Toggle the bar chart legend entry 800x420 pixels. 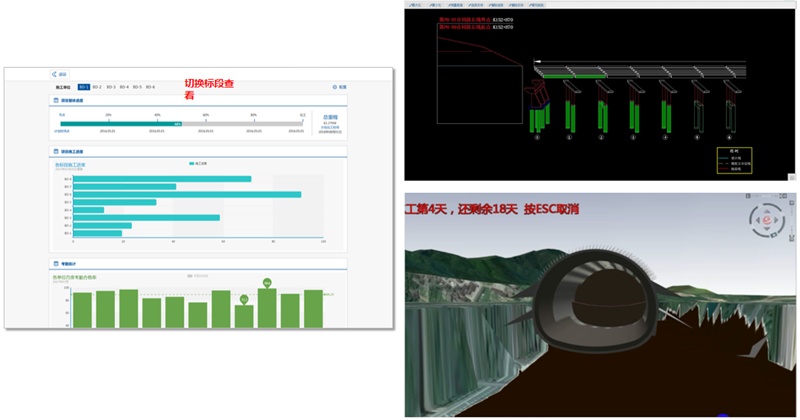[x=197, y=162]
